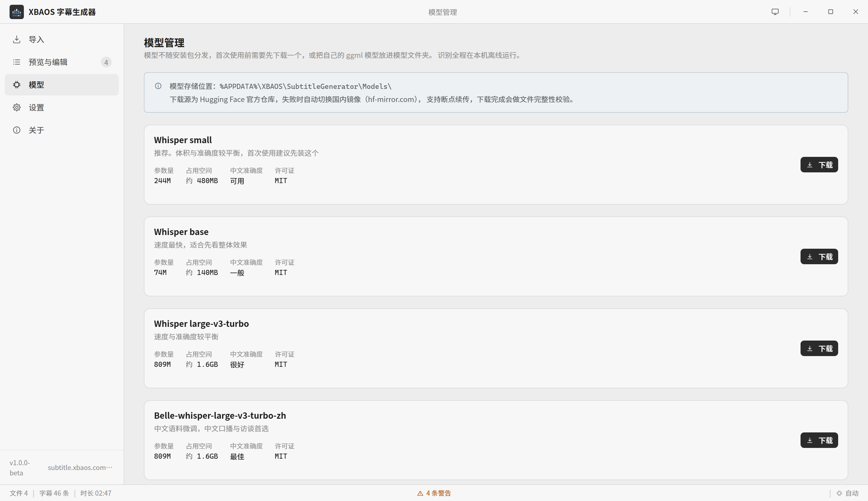Click the badge 4 next to 预览与编辑

tap(106, 62)
